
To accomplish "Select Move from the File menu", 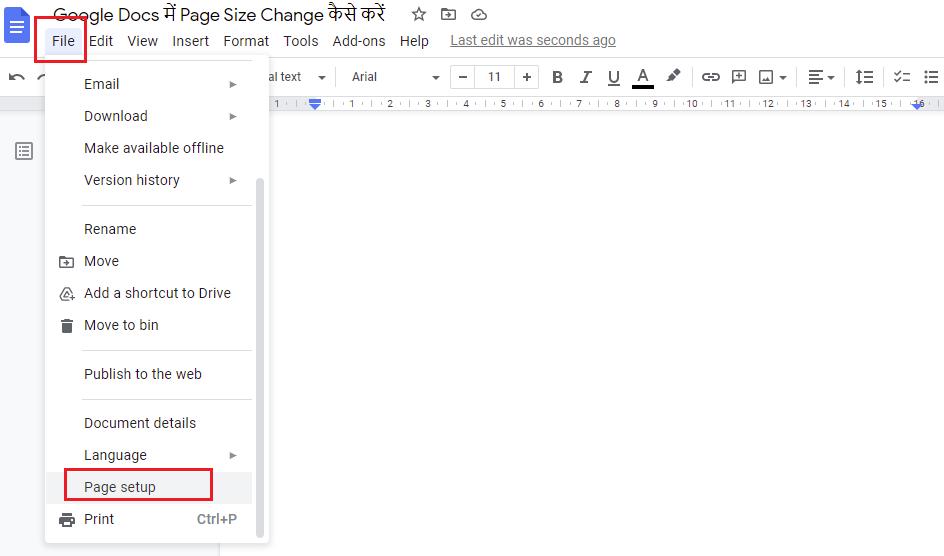I will (151, 261).
